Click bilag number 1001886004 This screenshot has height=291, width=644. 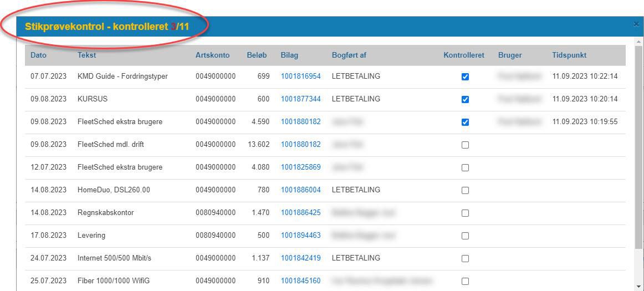pos(300,190)
